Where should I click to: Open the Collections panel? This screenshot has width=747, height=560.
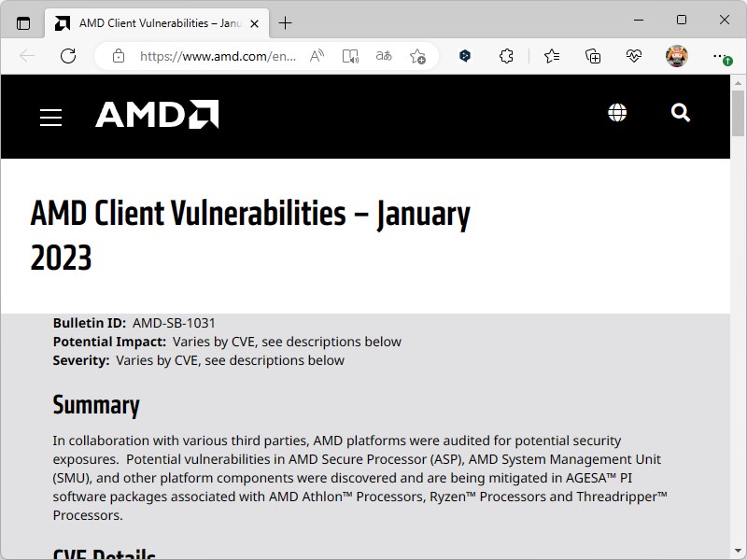tap(593, 56)
